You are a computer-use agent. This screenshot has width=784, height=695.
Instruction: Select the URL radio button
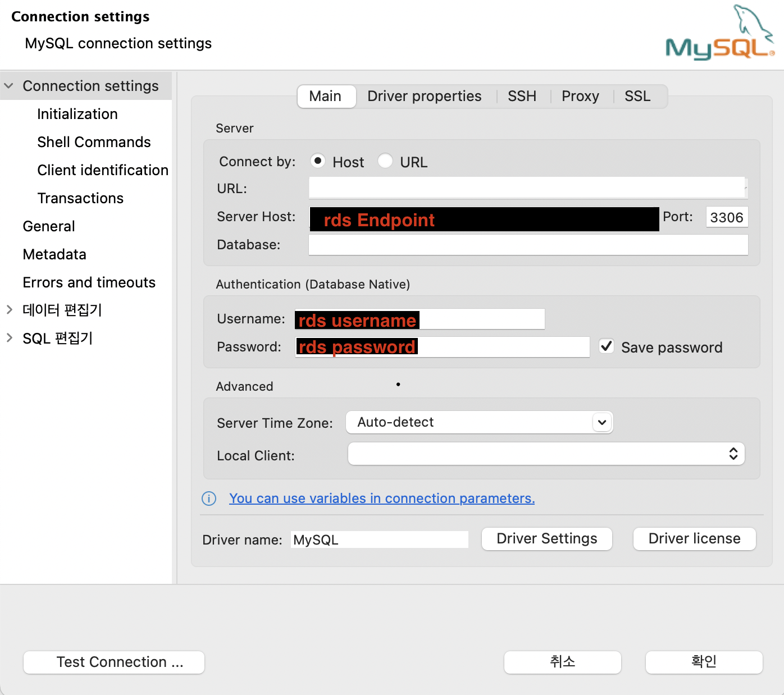(x=385, y=161)
